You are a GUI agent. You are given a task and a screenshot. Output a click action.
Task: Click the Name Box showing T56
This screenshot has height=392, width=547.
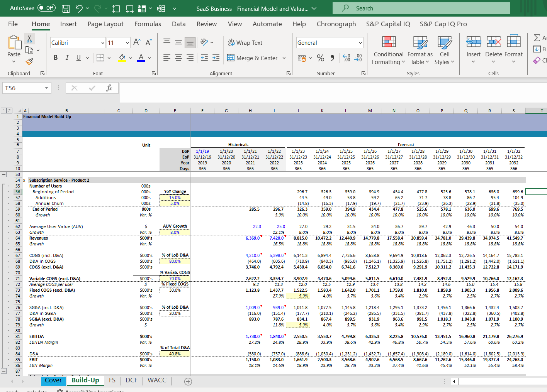23,88
